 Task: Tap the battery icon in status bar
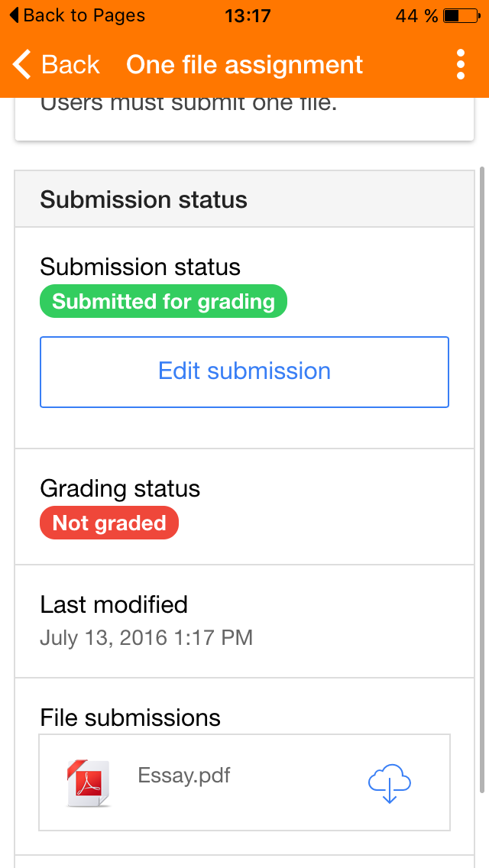461,15
